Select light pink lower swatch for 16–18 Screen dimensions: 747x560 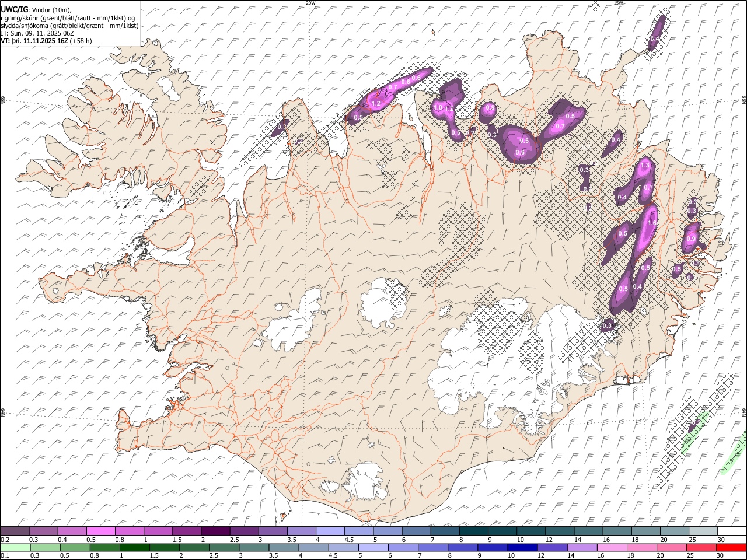[x=612, y=547]
